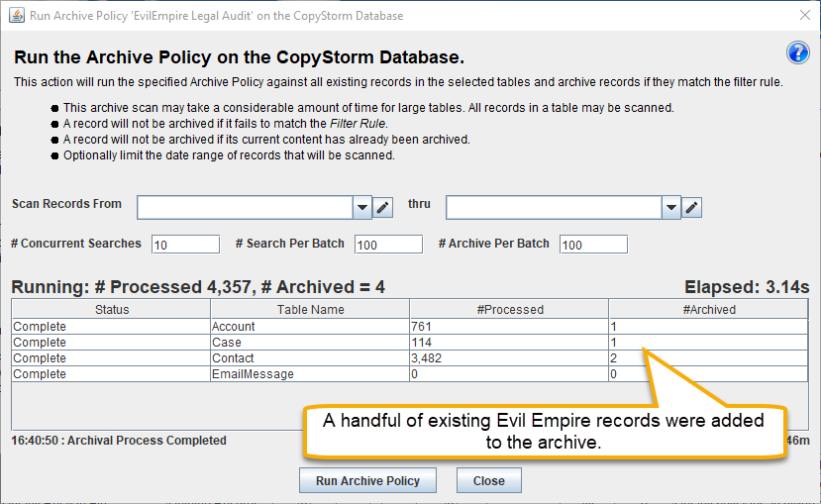Click the pencil edit icon beside the thru field

pos(691,207)
